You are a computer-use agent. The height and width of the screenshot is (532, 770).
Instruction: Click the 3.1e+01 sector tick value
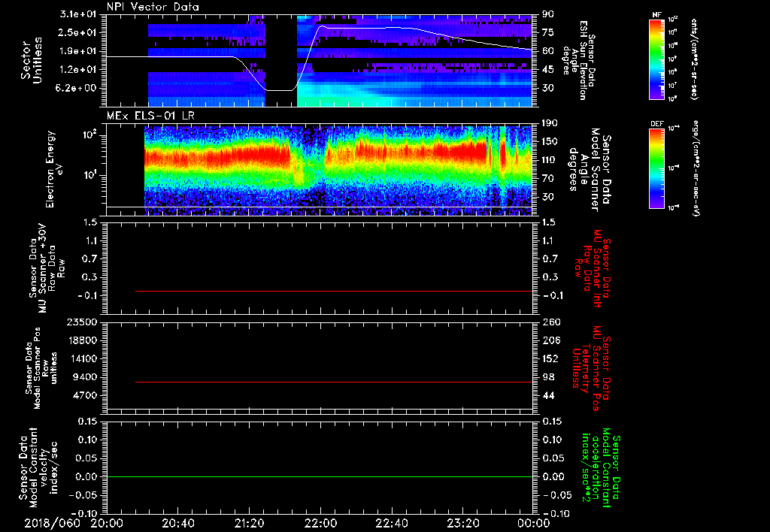pos(77,14)
